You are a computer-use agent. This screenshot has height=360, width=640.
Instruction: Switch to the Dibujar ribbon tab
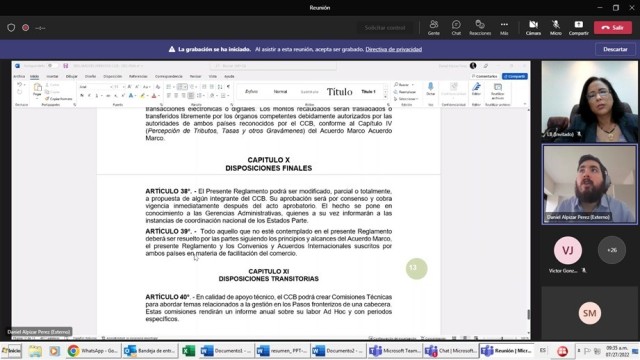[x=71, y=76]
